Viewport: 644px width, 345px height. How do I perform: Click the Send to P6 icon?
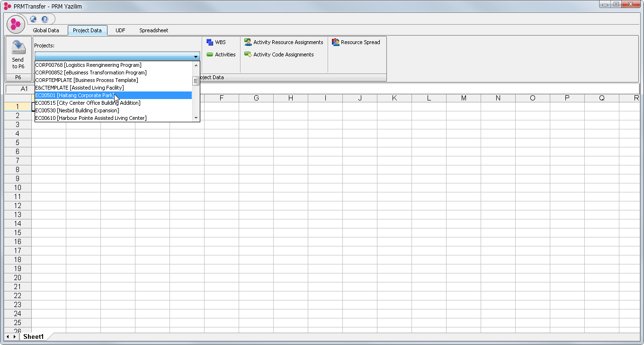(18, 48)
